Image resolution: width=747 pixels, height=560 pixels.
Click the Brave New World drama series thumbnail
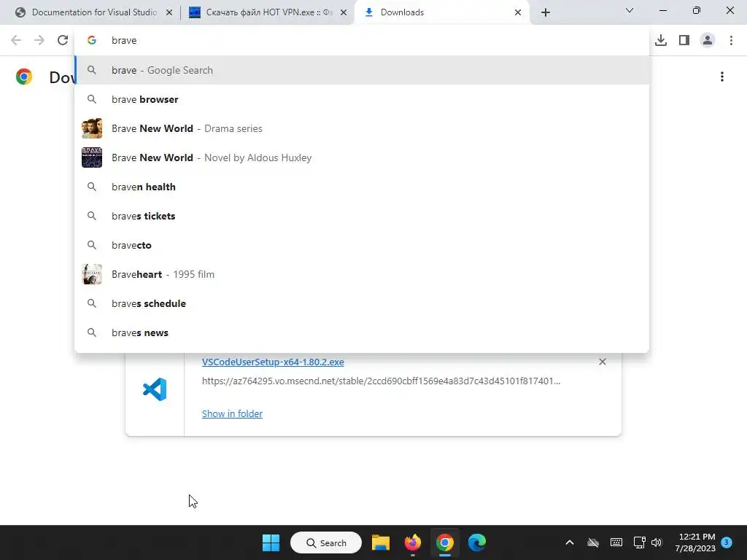tap(92, 128)
